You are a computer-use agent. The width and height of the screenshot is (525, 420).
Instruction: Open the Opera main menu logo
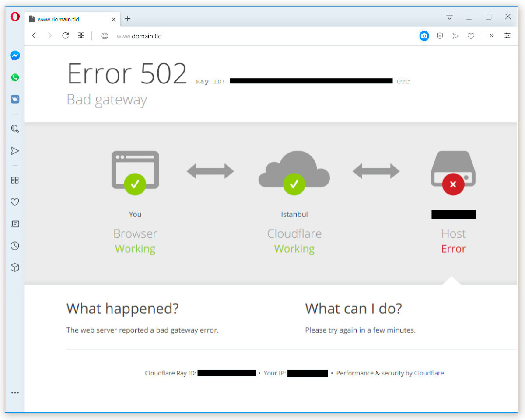(x=15, y=17)
